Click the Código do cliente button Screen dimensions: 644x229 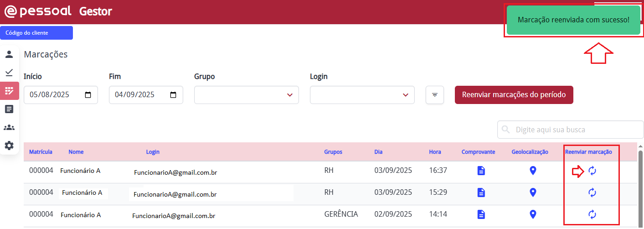click(36, 33)
